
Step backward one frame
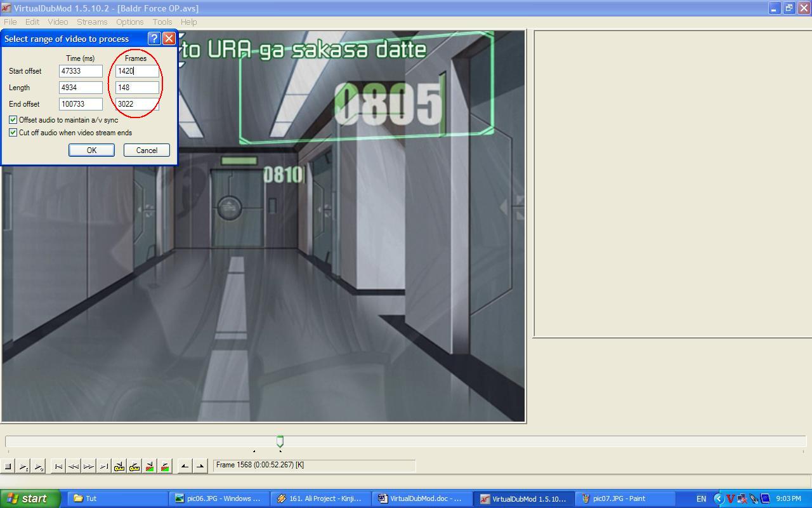(74, 466)
